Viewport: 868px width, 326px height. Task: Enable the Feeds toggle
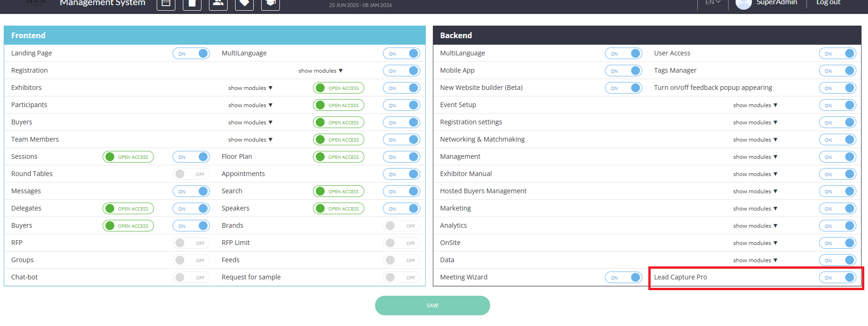pos(402,260)
